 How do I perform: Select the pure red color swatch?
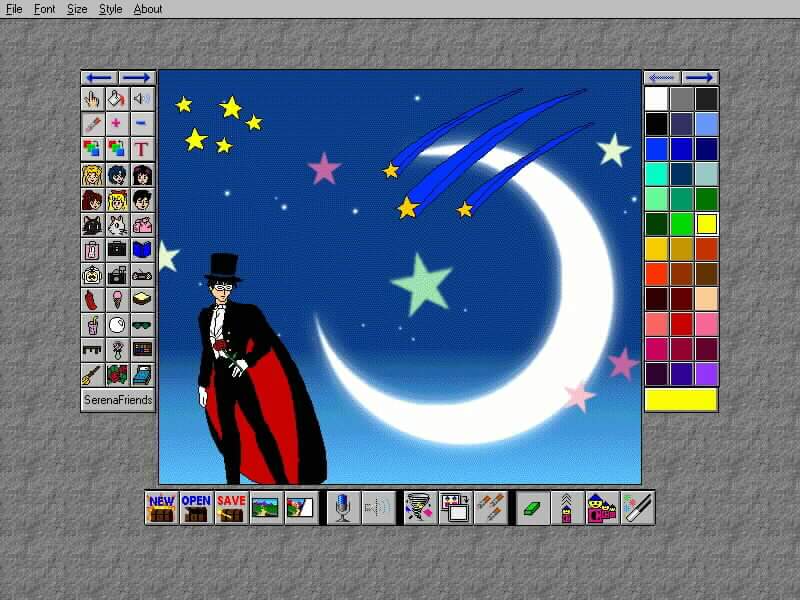tap(682, 324)
